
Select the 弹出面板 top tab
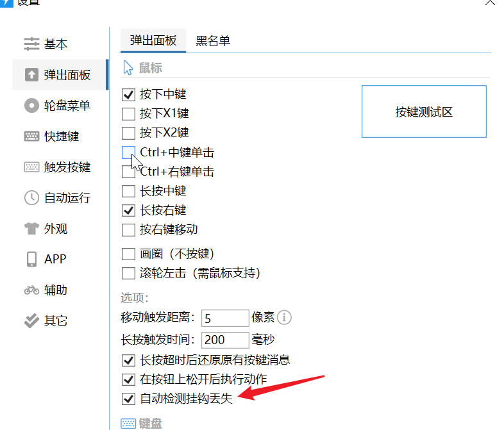pyautogui.click(x=153, y=40)
